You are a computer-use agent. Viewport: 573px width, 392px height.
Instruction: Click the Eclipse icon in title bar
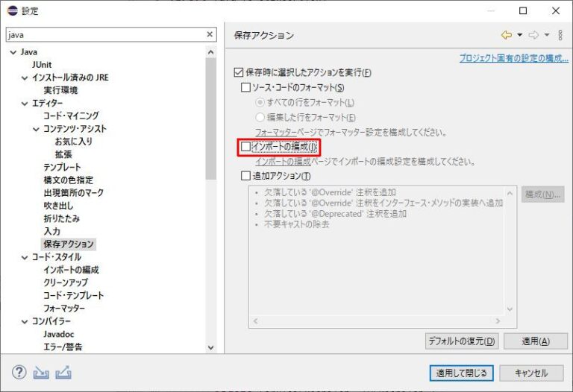coord(13,10)
